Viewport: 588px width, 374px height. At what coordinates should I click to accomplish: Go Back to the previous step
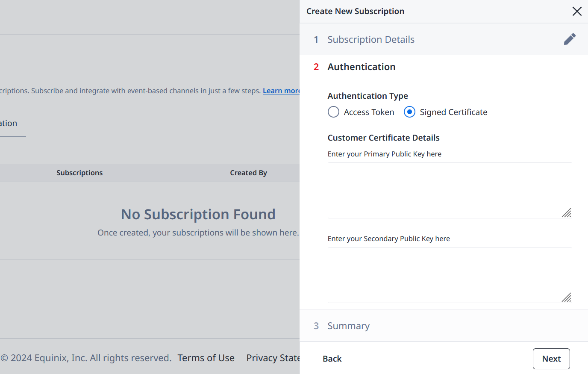(332, 359)
